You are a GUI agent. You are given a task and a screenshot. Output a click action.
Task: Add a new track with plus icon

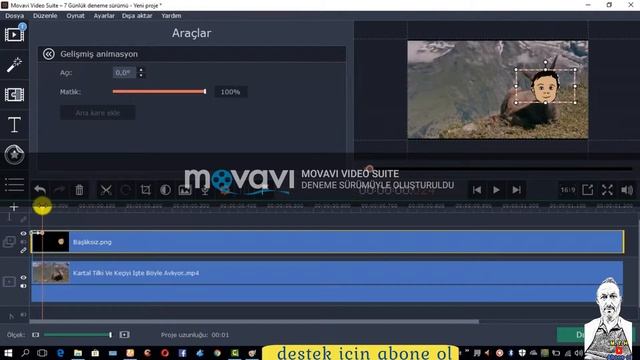(13, 207)
